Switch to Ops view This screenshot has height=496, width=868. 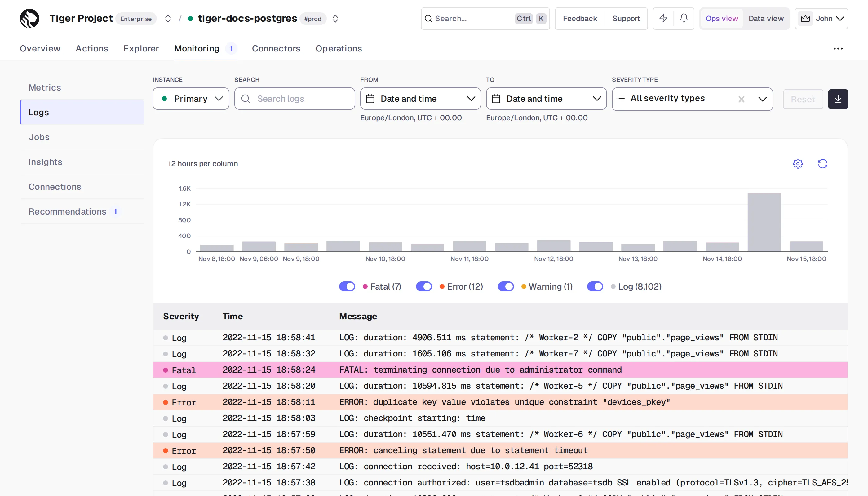[x=722, y=18]
